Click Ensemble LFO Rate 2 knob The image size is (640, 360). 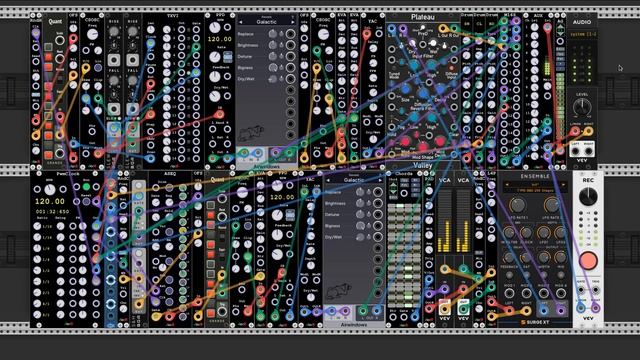click(x=552, y=204)
